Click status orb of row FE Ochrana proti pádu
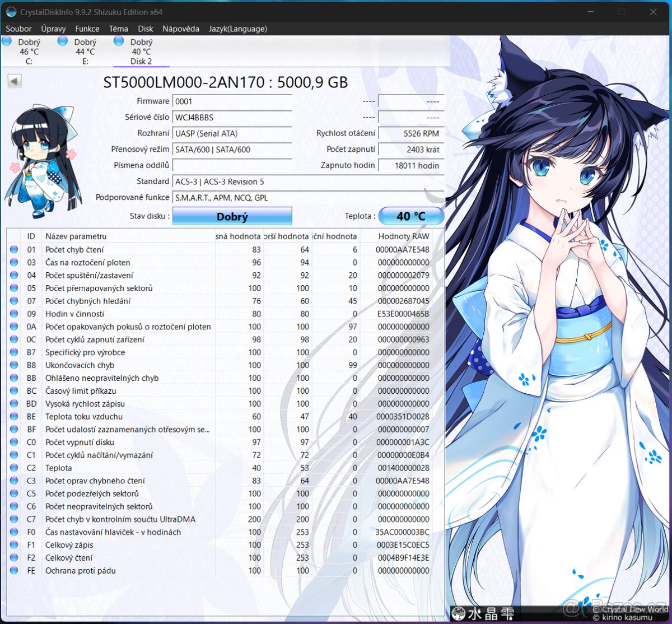The image size is (672, 624). [x=14, y=571]
